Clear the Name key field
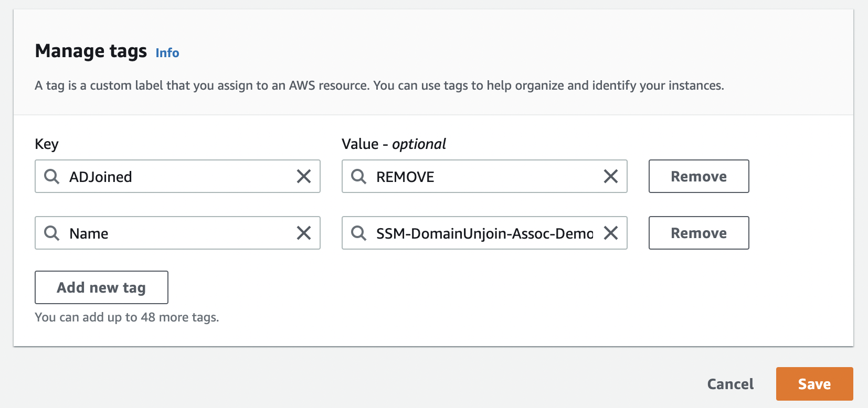Viewport: 868px width, 408px height. pyautogui.click(x=304, y=233)
